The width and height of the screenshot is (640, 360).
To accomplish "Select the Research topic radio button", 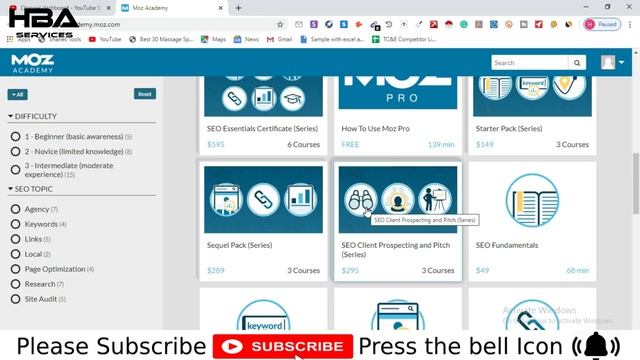I will (x=16, y=284).
